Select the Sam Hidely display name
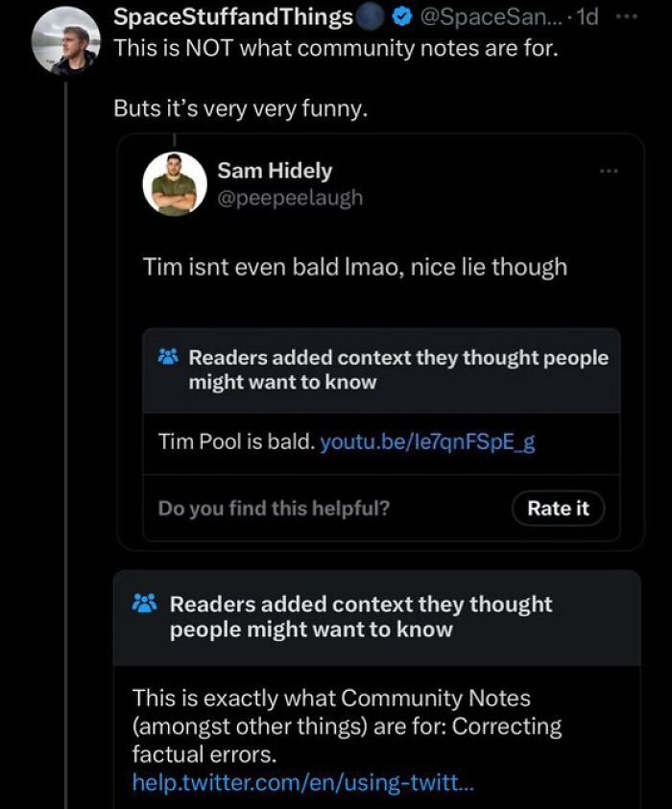This screenshot has height=809, width=672. click(x=275, y=171)
